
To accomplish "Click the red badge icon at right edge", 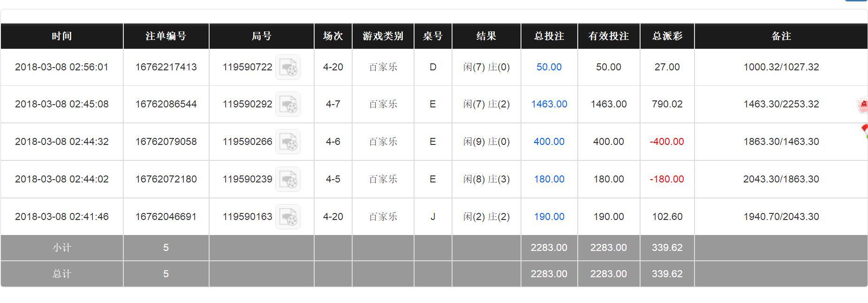I will click(863, 105).
